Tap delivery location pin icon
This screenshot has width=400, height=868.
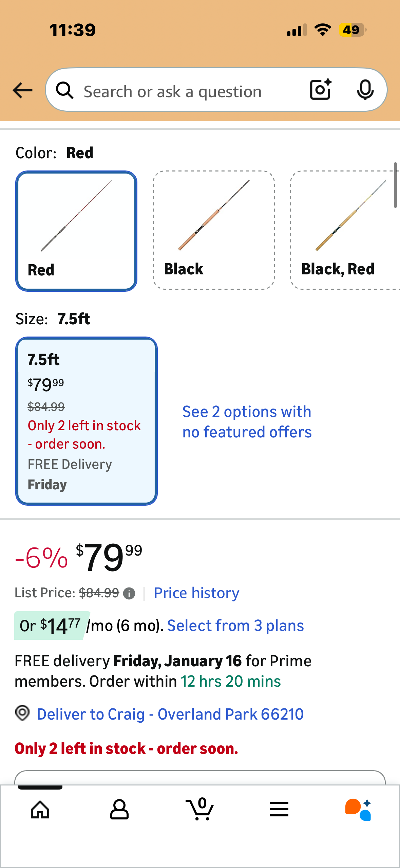click(22, 713)
